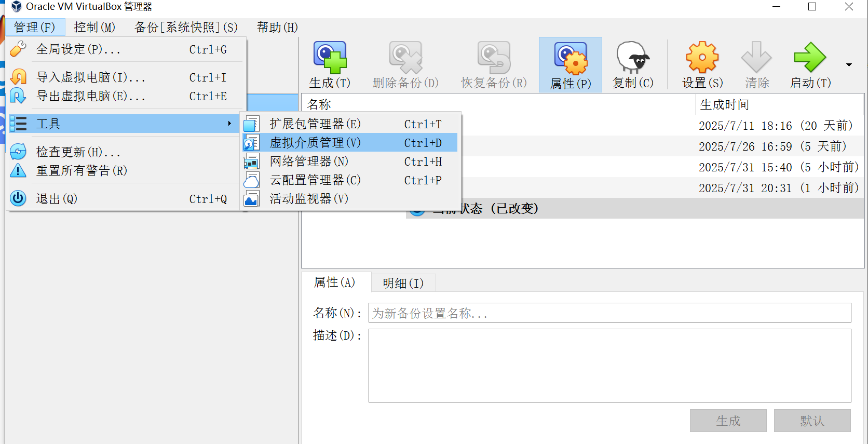Click the 导入虚拟电脑 import icon

pos(18,77)
